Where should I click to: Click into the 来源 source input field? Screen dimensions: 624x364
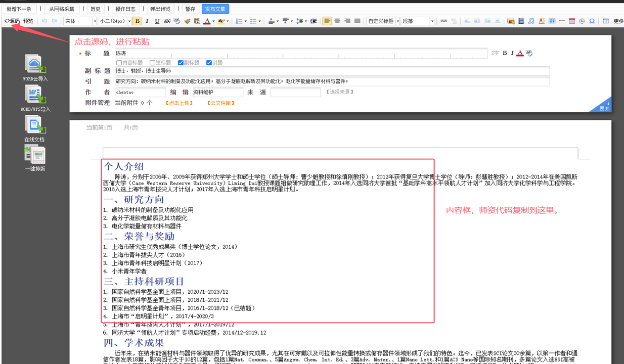[295, 93]
